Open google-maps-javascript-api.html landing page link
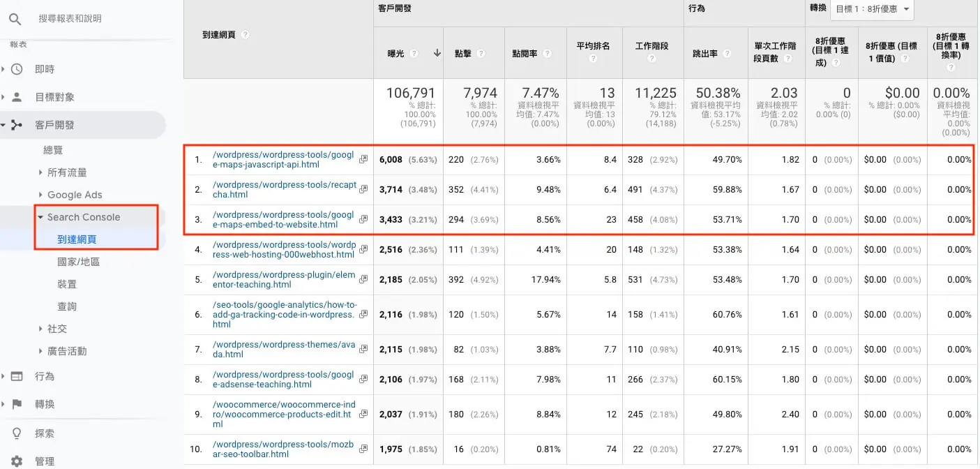The width and height of the screenshot is (980, 469). 283,160
